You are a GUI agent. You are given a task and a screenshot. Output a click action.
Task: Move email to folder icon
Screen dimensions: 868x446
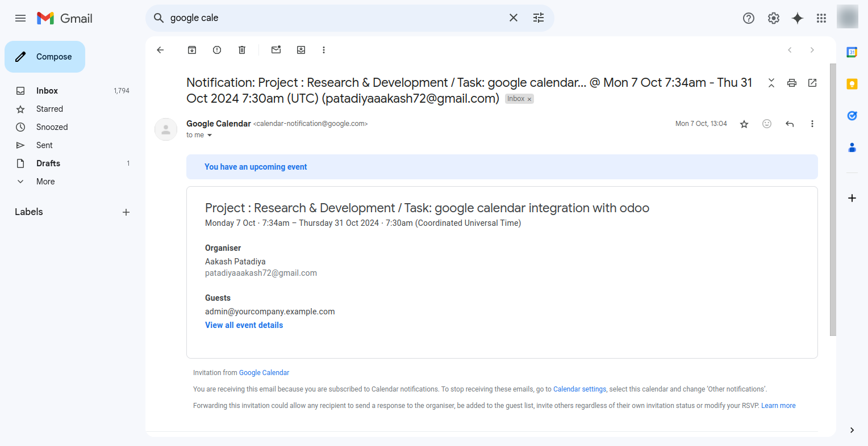301,50
